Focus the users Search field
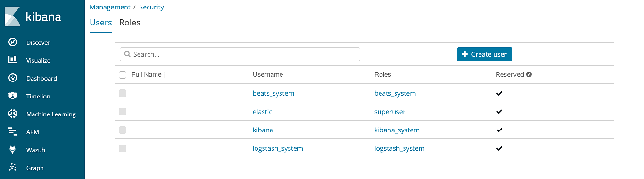 [x=240, y=54]
